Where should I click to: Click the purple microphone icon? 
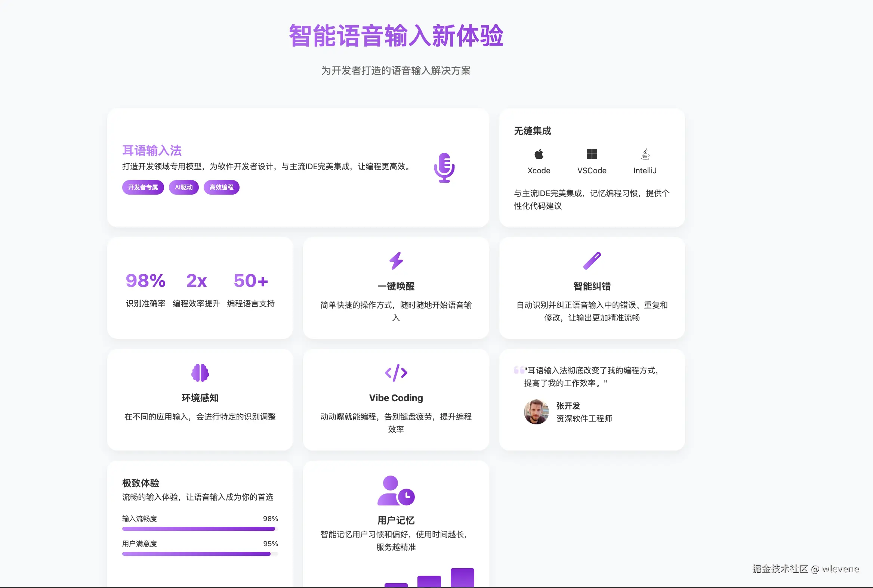pyautogui.click(x=444, y=168)
